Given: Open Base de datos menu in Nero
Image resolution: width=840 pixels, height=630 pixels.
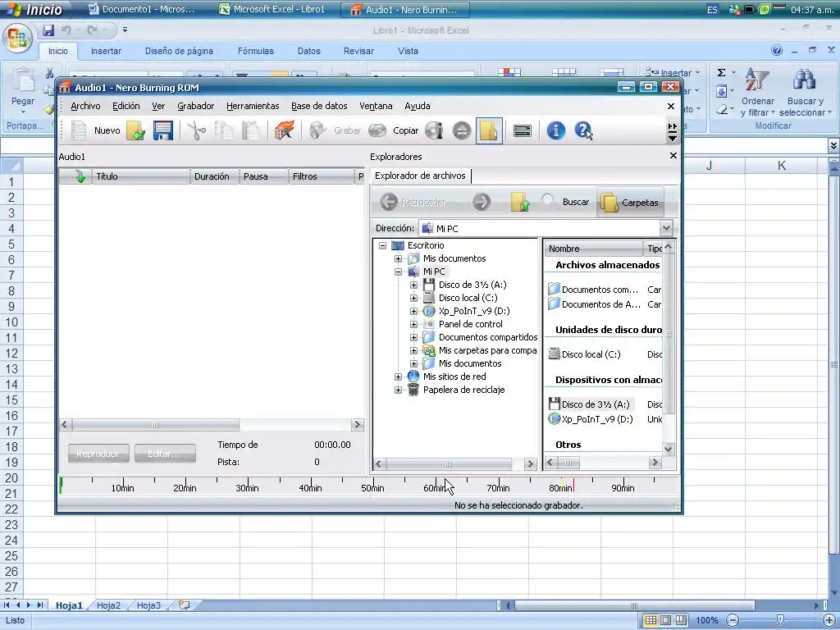Looking at the screenshot, I should click(x=319, y=106).
